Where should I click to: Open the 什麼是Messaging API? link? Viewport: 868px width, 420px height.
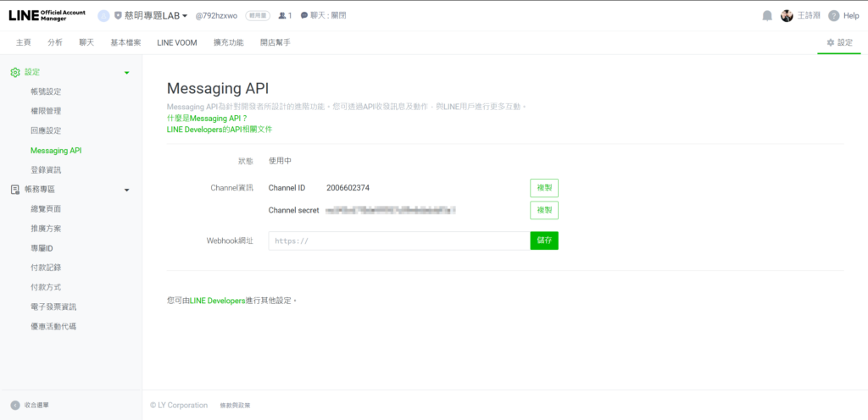click(207, 119)
